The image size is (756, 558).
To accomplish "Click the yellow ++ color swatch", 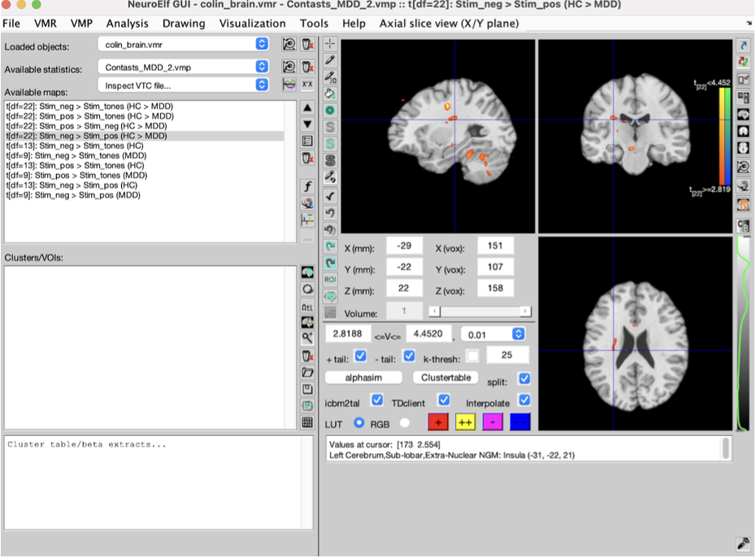I will [x=465, y=422].
